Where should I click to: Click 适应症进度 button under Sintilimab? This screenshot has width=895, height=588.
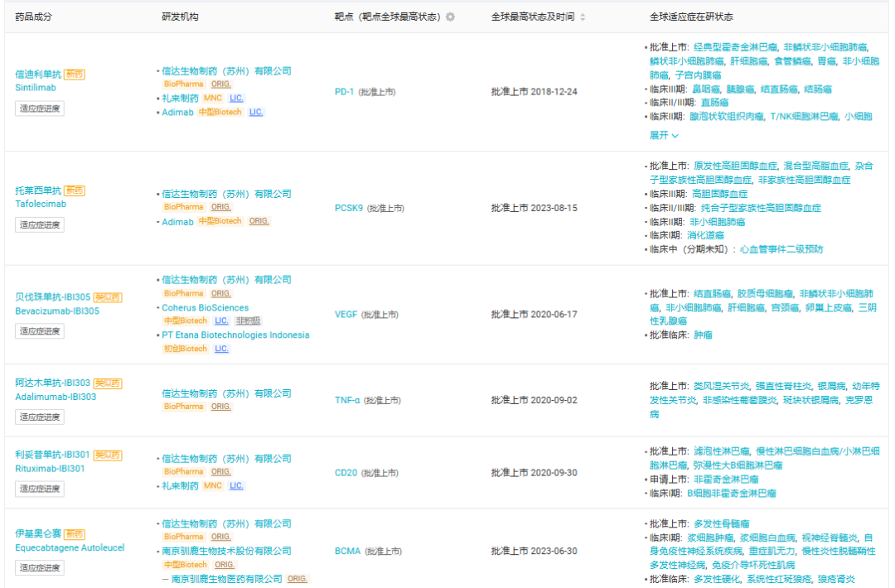[x=40, y=108]
